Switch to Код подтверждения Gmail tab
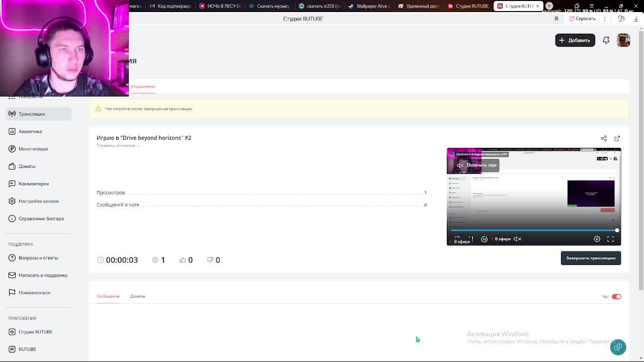Image resolution: width=644 pixels, height=362 pixels. coord(170,6)
